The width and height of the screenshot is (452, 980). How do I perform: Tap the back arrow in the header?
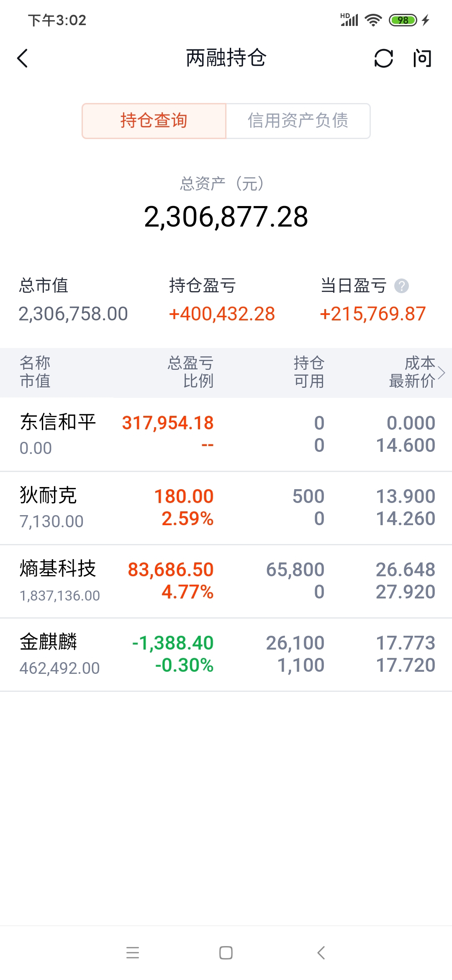click(23, 58)
